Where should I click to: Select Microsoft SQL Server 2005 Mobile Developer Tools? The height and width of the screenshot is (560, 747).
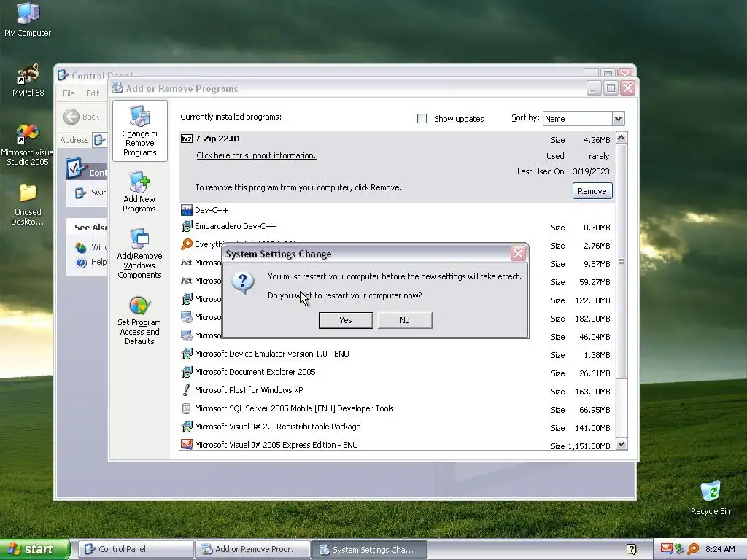(294, 408)
